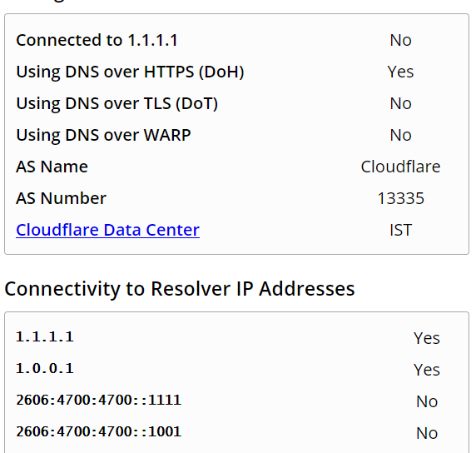This screenshot has width=476, height=453.
Task: Select the 'No' value for DNS over WARP
Action: pos(400,135)
